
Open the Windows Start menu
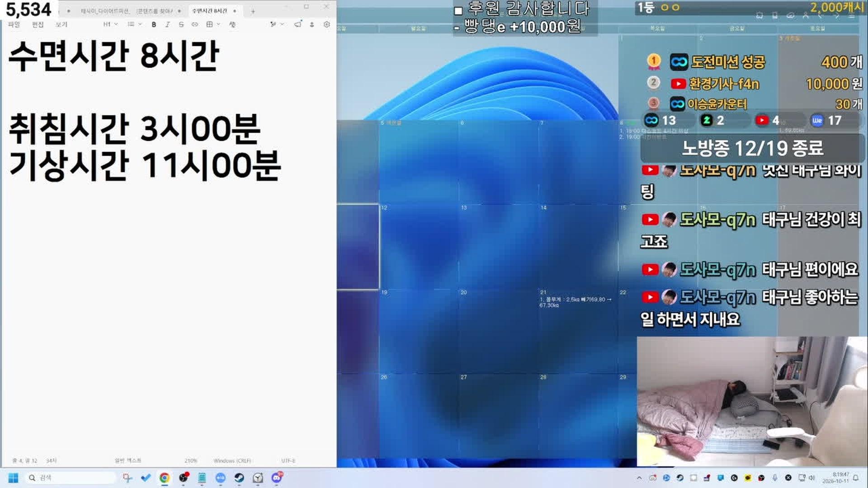(13, 478)
